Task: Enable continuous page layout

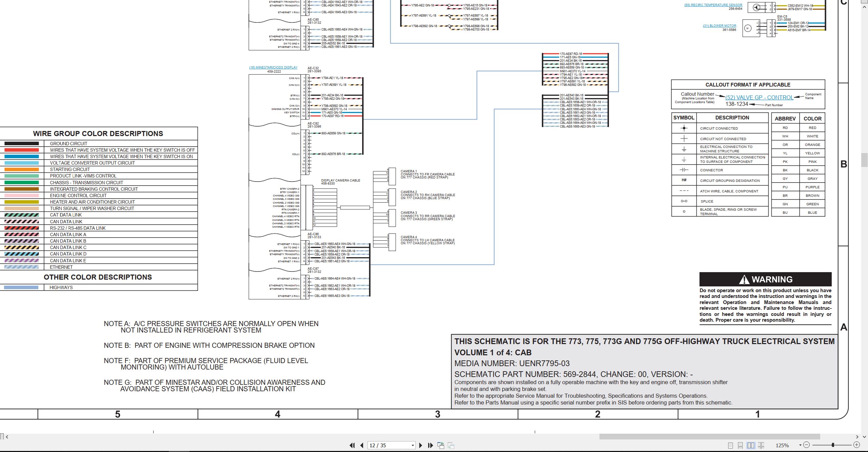Action: (741, 445)
